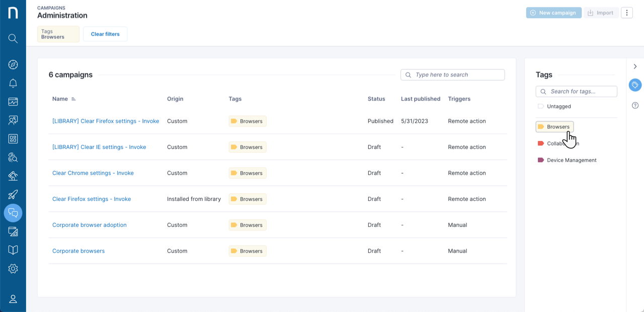Open the help question-mark icon
Viewport: 644px width, 312px height.
click(635, 105)
